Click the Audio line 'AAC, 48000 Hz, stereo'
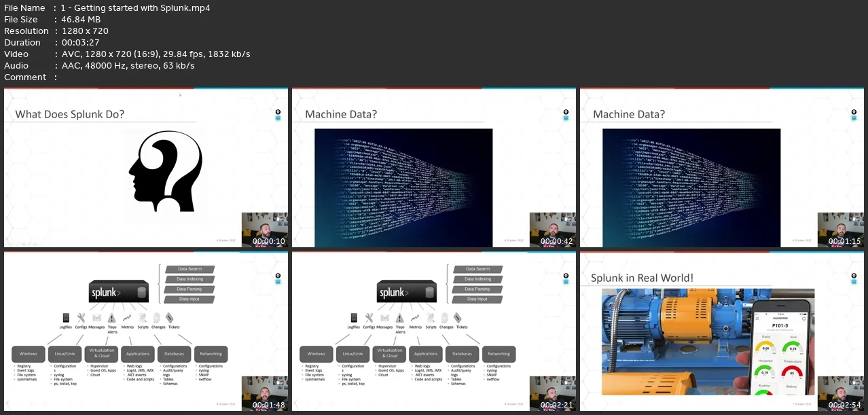 128,66
